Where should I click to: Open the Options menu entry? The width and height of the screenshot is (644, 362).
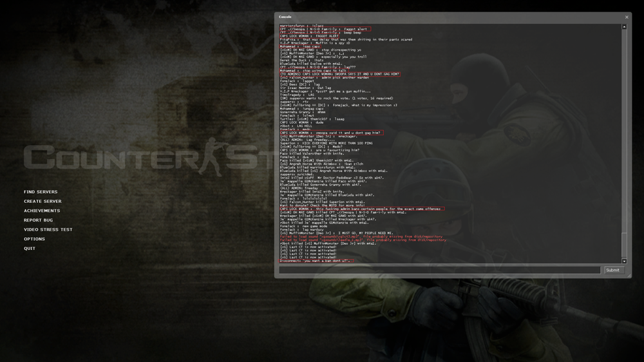pyautogui.click(x=35, y=239)
